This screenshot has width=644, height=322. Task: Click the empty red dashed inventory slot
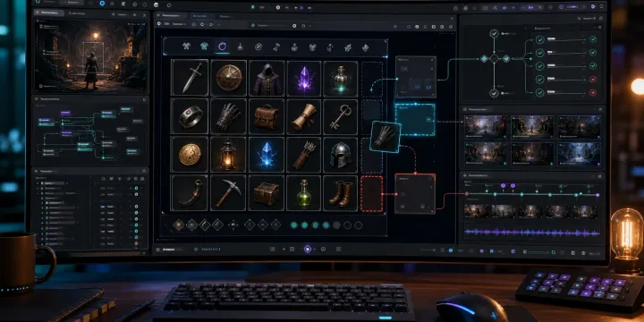pos(372,194)
